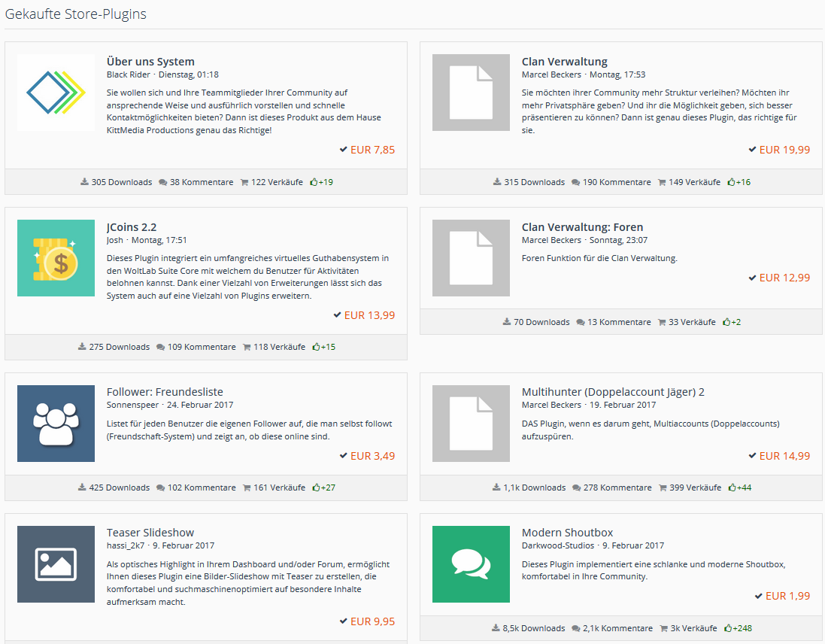Click thumbs-up likes icon for Modern Shoutbox
The image size is (825, 644).
(729, 628)
